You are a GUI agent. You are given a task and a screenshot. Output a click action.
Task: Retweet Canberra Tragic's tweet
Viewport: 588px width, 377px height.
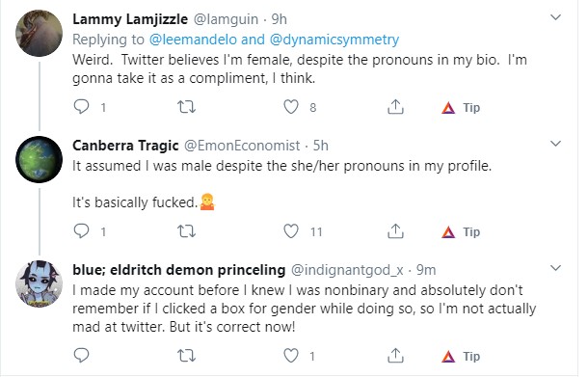coord(186,231)
